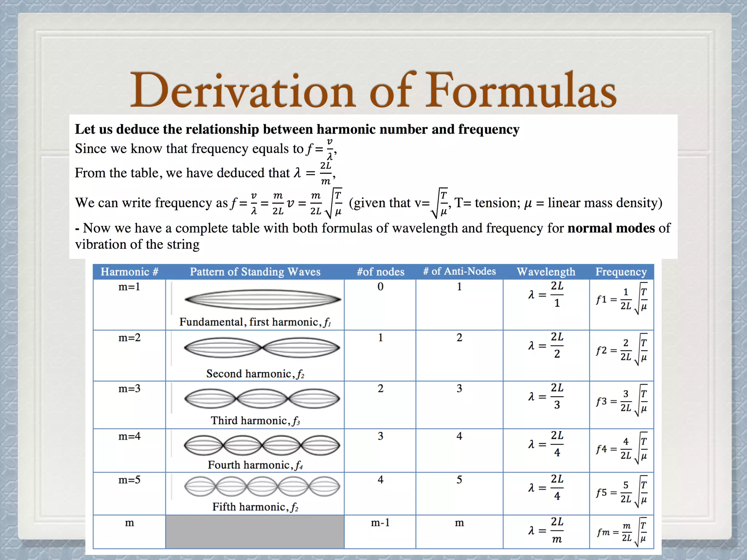Click the 'm-1' nodes cell in last row
This screenshot has width=747, height=560.
(x=380, y=523)
